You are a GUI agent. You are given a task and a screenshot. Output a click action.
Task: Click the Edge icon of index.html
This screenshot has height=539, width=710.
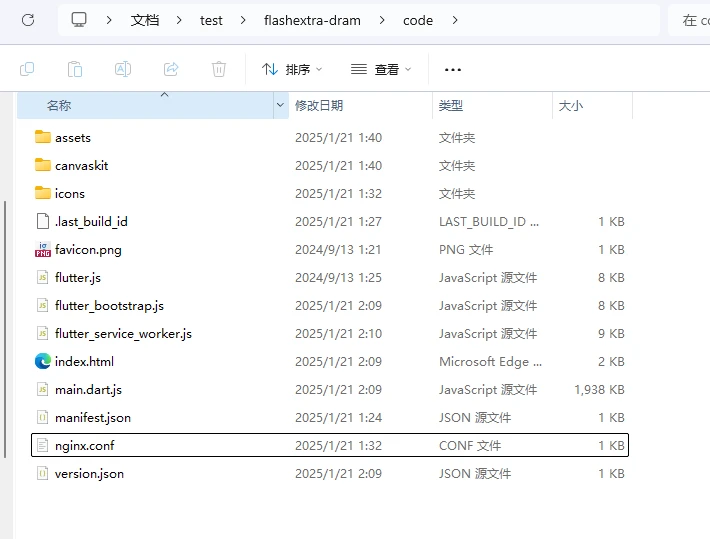tap(43, 361)
